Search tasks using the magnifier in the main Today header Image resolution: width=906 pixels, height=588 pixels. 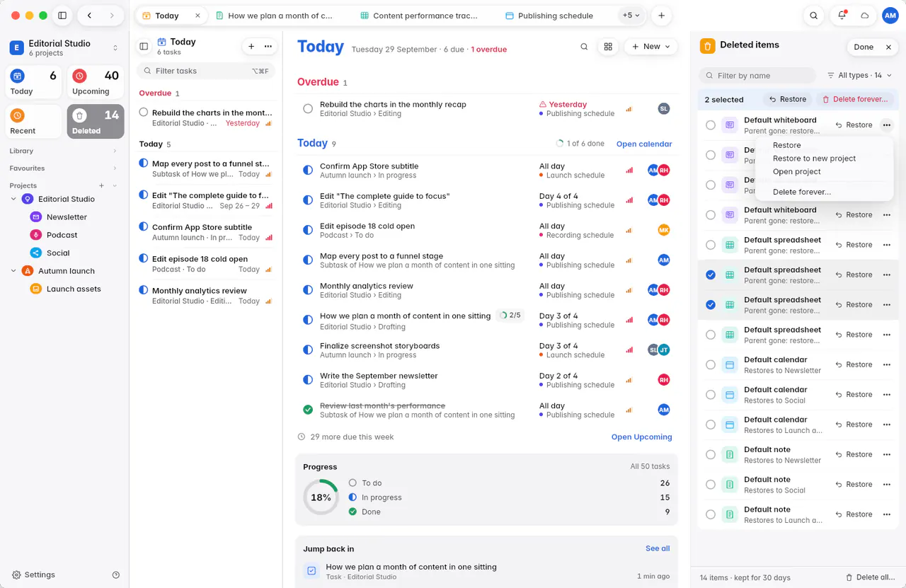click(x=584, y=47)
